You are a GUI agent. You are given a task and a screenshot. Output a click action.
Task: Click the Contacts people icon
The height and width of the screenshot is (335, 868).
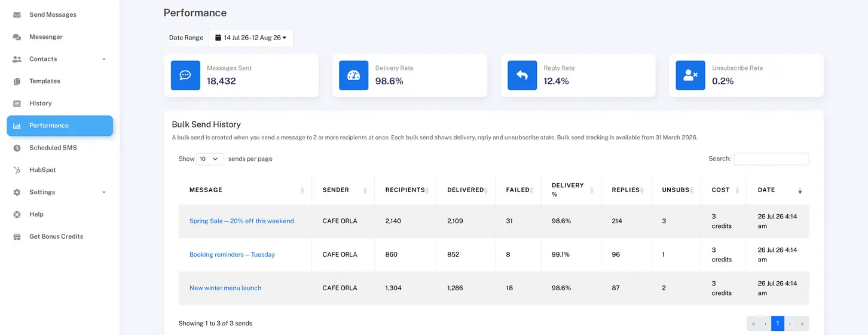(17, 59)
